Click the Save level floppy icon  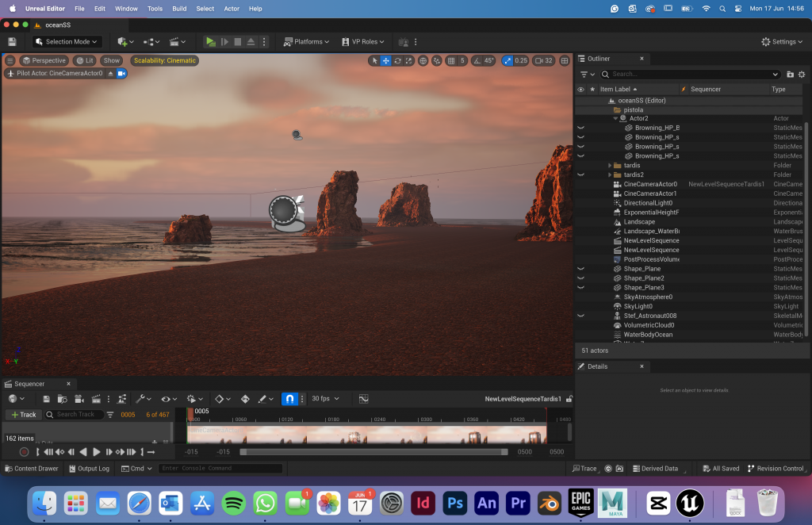tap(12, 41)
